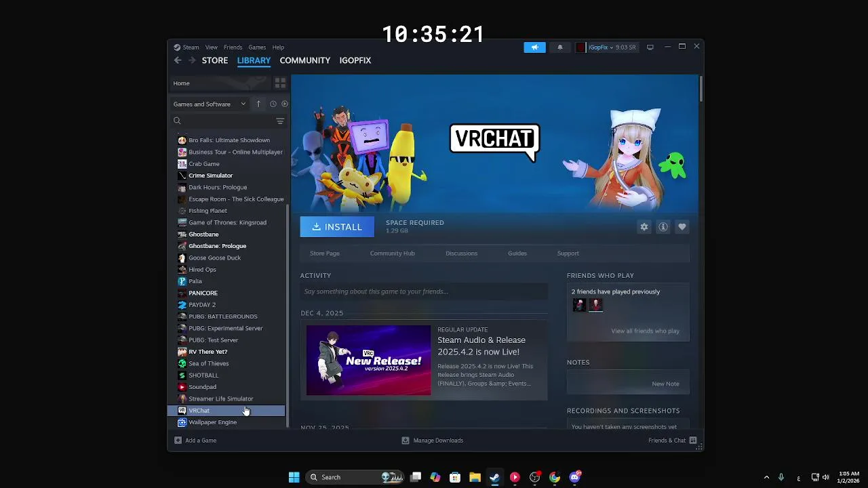Click the first friend avatar
The height and width of the screenshot is (488, 868).
coord(579,305)
